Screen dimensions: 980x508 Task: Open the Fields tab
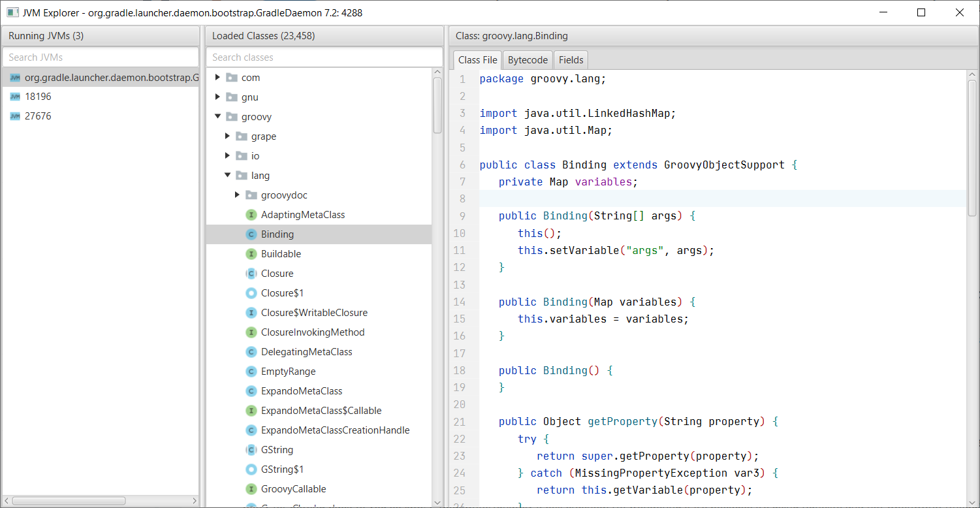[x=571, y=60]
